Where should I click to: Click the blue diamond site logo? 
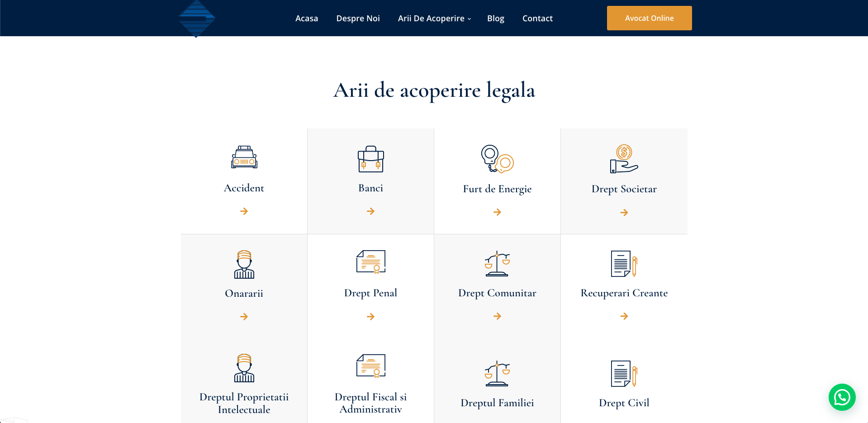point(197,19)
